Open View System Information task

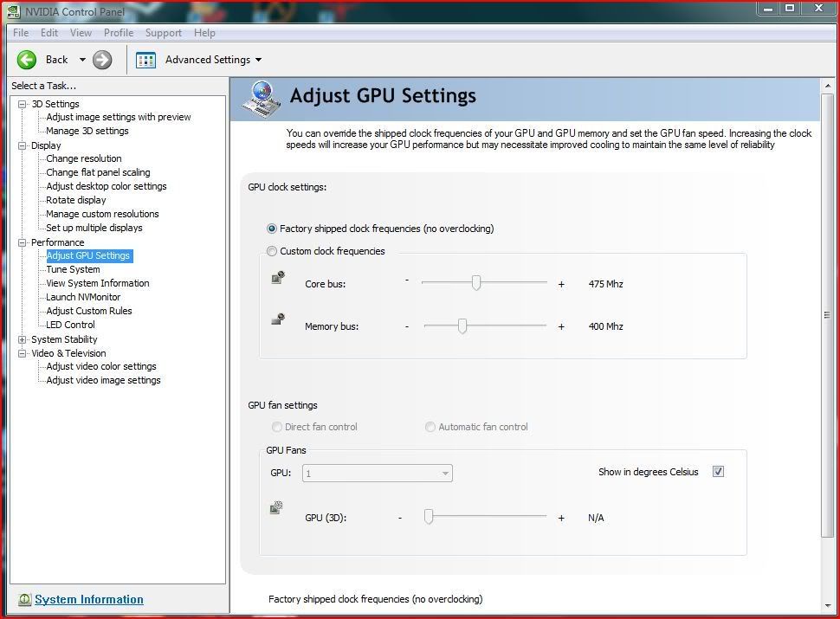[98, 283]
